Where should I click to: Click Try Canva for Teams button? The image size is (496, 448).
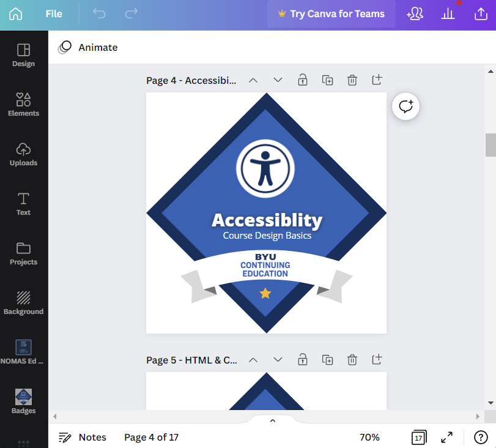coord(331,13)
